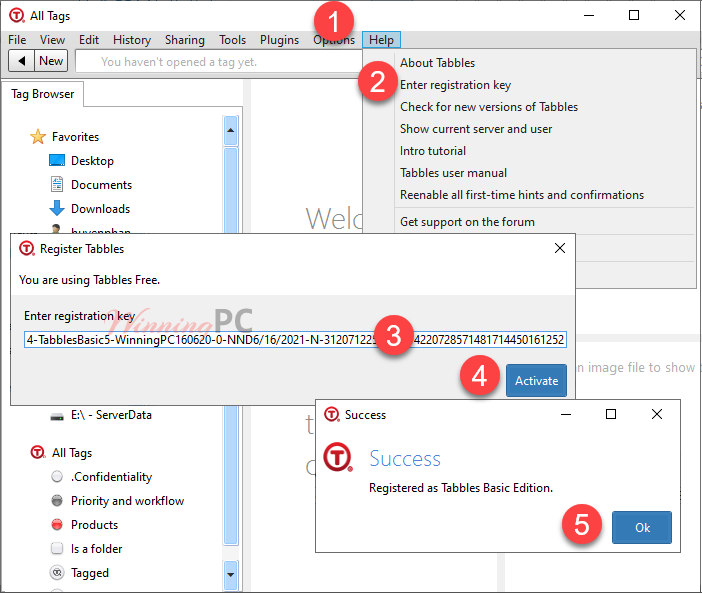Click the New button in toolbar
The image size is (702, 593).
pos(51,61)
